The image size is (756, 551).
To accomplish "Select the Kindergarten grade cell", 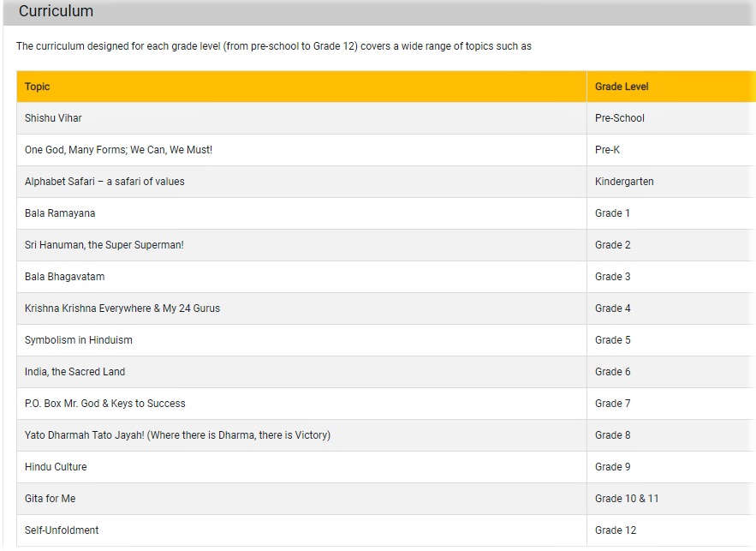I will (x=671, y=182).
